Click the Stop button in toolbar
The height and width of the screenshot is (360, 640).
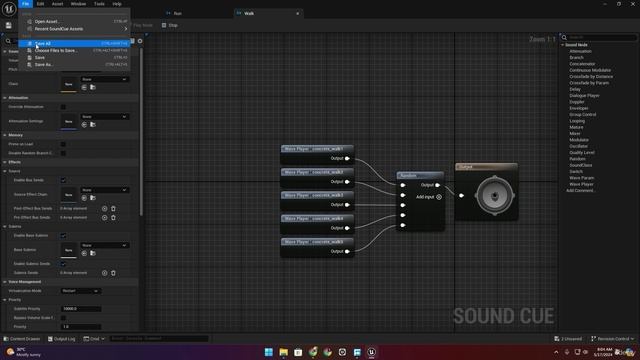pyautogui.click(x=170, y=25)
